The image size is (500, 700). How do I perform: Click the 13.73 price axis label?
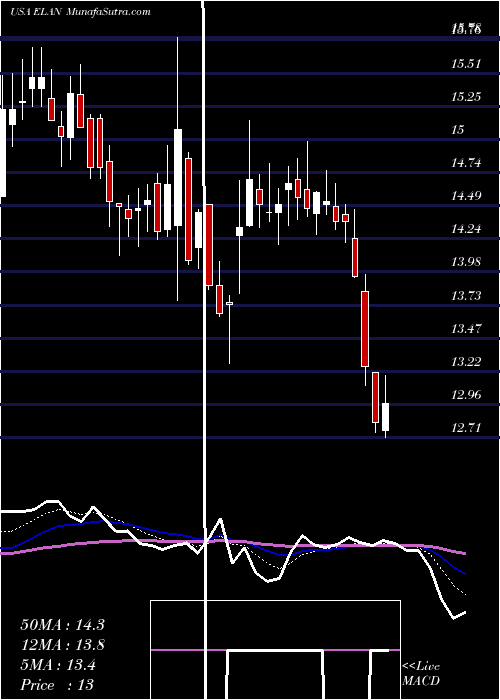pyautogui.click(x=466, y=296)
